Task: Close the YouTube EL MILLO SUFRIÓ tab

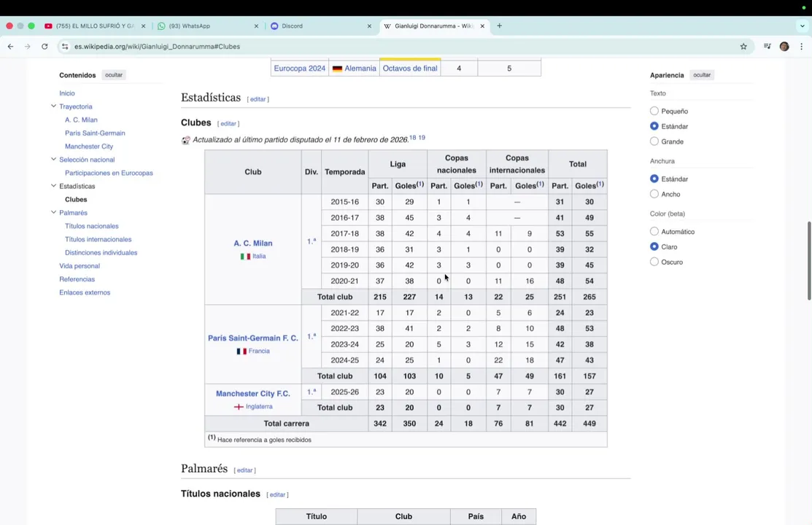Action: coord(144,26)
